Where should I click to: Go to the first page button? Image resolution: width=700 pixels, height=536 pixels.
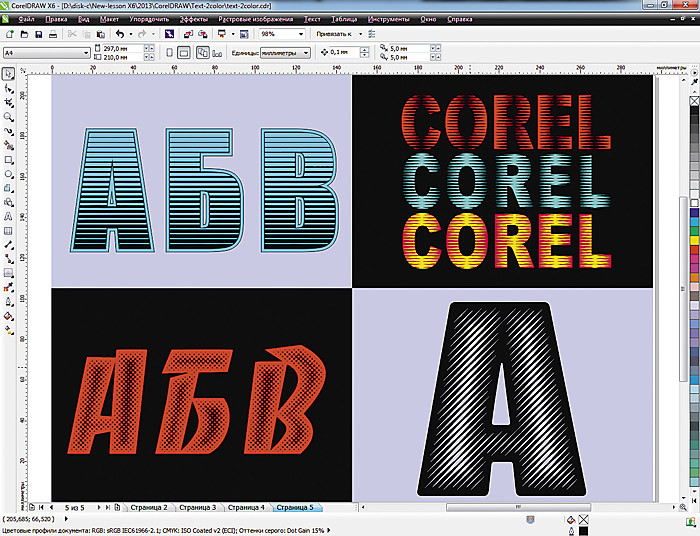(x=41, y=507)
